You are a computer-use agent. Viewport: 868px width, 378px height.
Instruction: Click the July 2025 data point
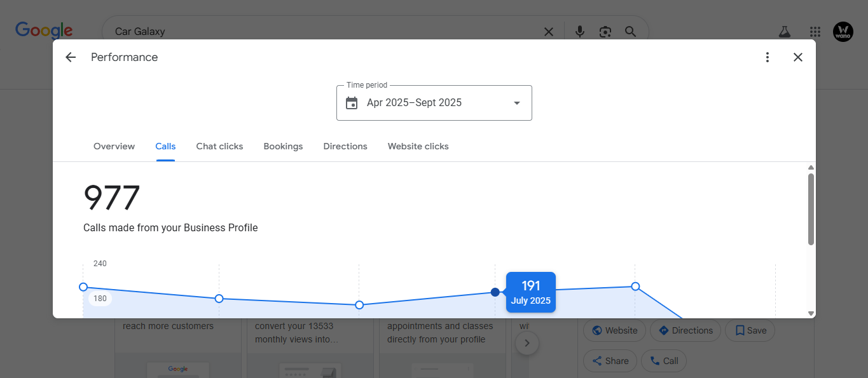point(495,292)
